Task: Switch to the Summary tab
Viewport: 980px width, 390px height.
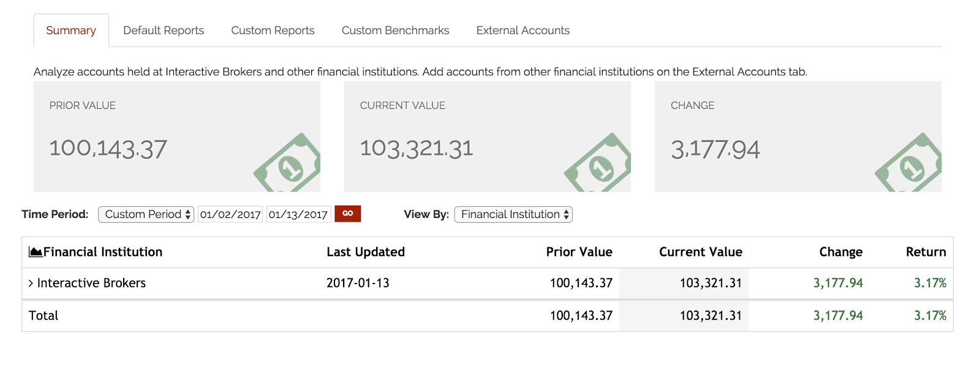Action: 71,31
